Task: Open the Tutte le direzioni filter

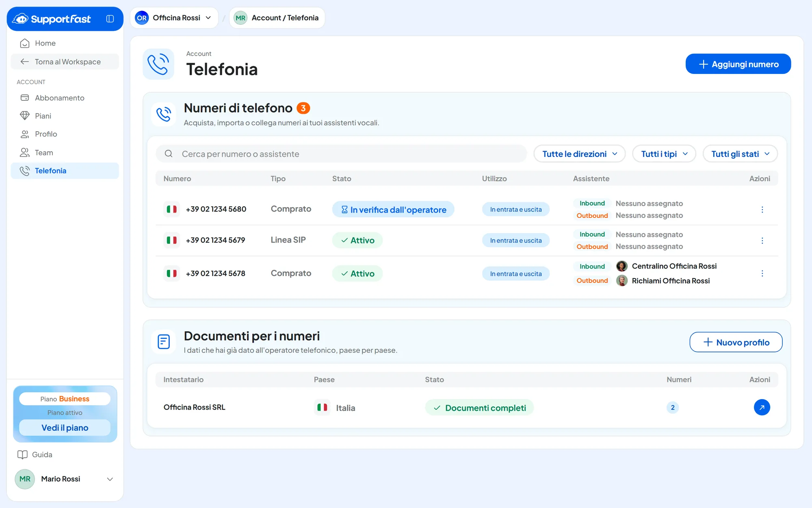Action: (579, 154)
